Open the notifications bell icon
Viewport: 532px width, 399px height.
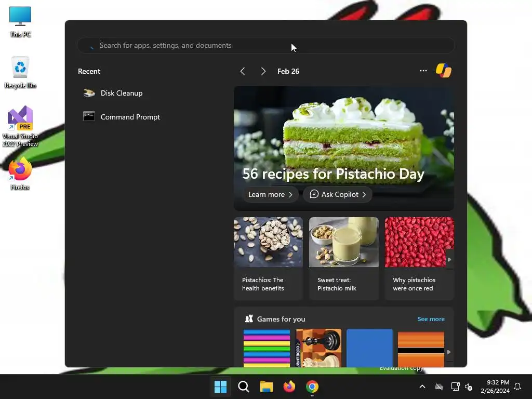tap(517, 387)
